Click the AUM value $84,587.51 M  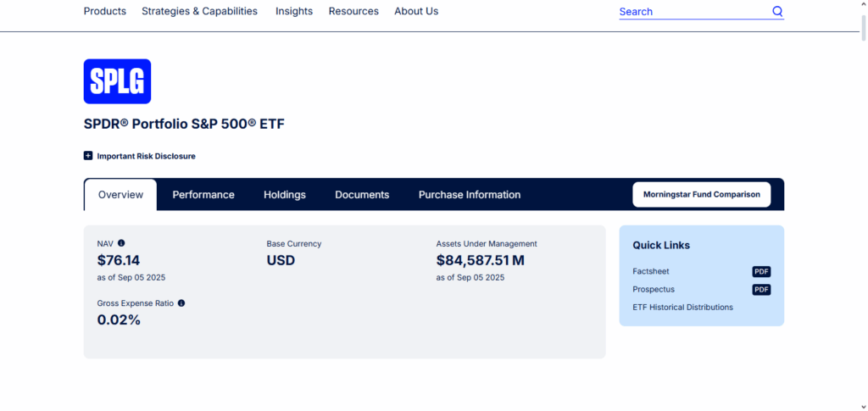(480, 260)
